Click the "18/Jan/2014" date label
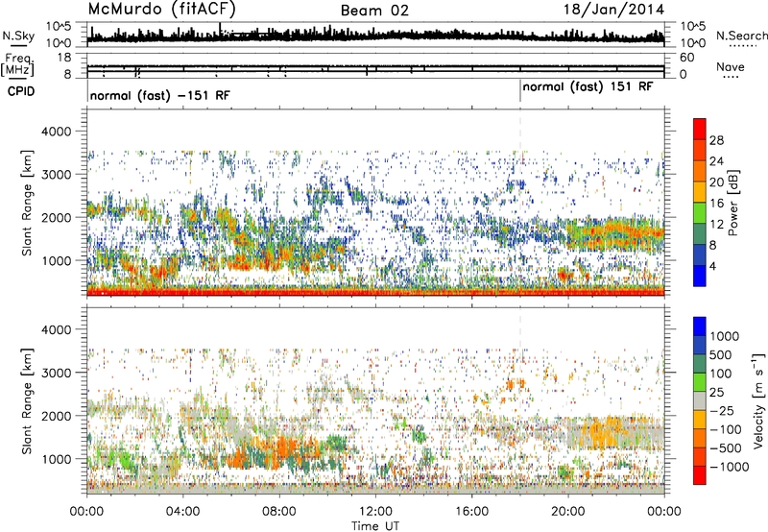 [613, 10]
